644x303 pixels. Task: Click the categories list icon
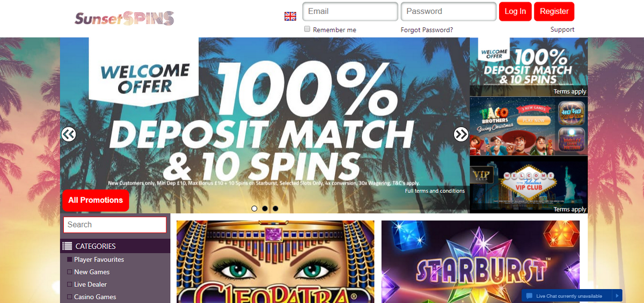click(x=67, y=246)
